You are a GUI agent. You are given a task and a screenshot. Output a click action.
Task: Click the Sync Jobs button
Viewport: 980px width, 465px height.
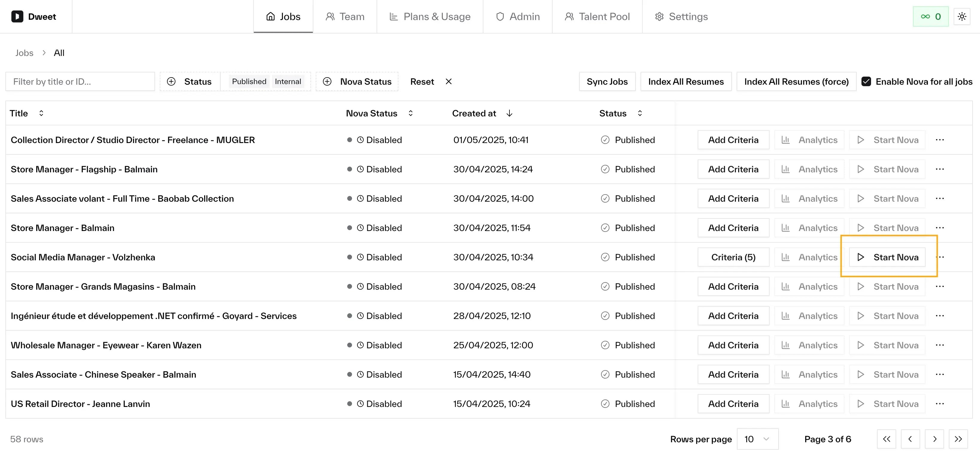click(x=607, y=81)
